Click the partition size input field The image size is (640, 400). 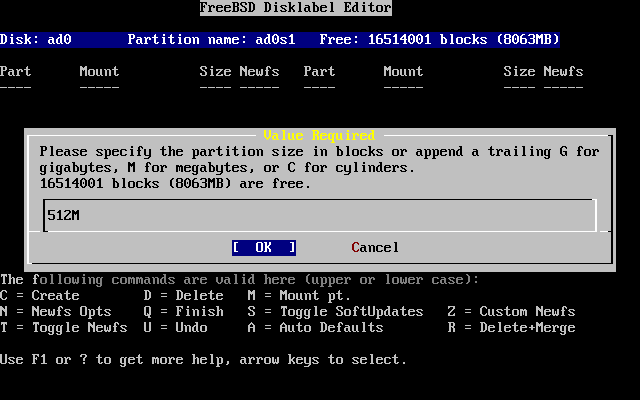pos(320,215)
